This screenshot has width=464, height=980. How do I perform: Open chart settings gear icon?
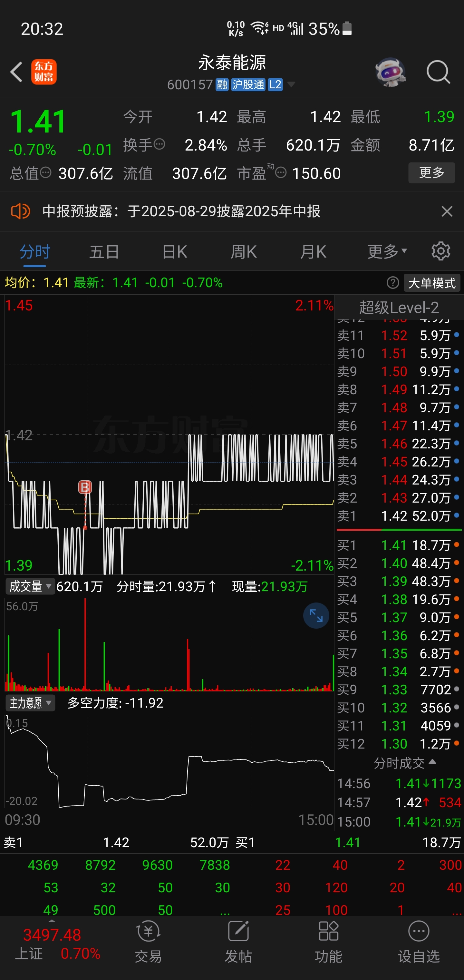(x=441, y=251)
